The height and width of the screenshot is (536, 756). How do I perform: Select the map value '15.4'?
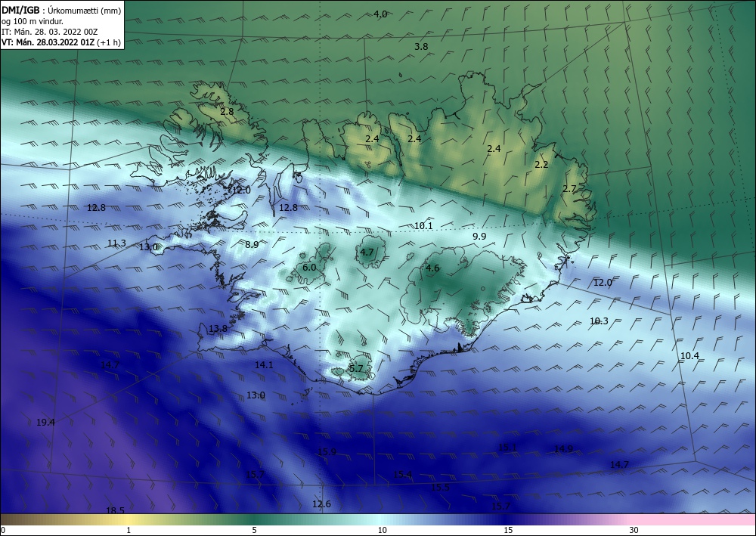(x=403, y=474)
